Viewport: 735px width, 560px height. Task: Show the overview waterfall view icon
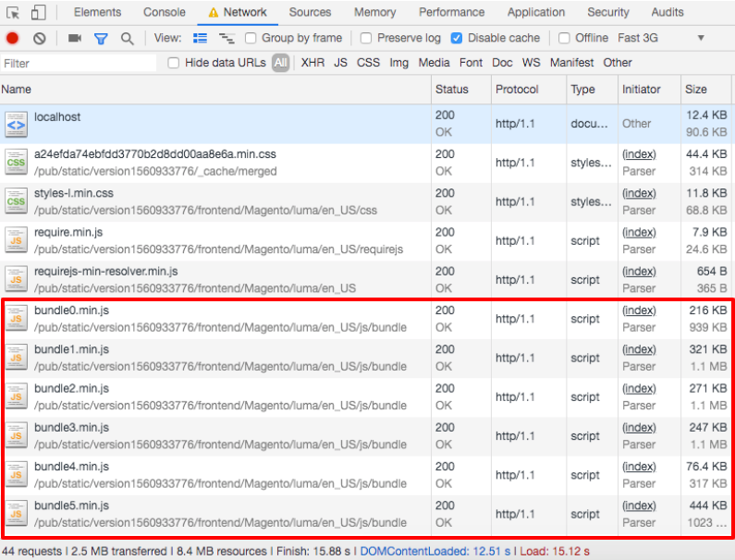(227, 38)
